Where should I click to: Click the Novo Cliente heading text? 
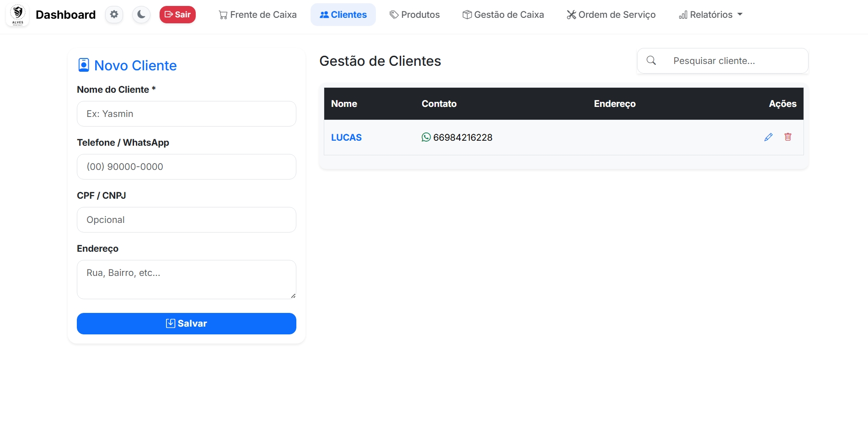click(135, 65)
